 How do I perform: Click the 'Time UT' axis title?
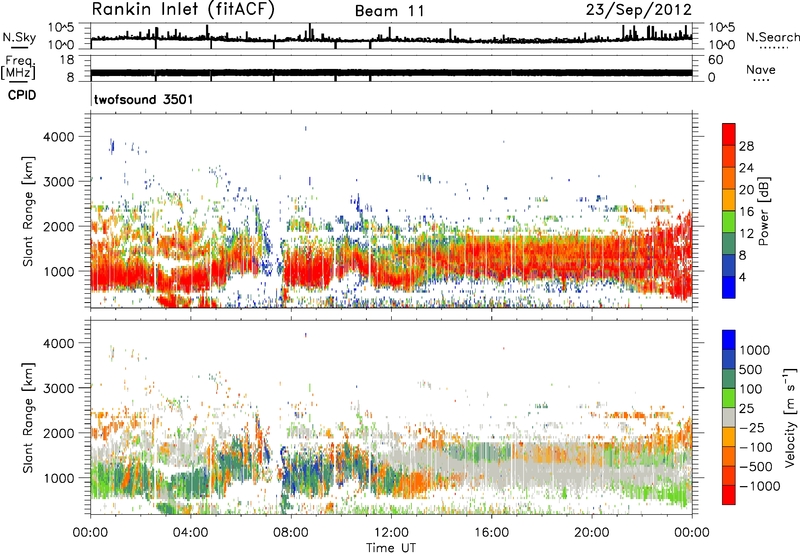[x=391, y=548]
